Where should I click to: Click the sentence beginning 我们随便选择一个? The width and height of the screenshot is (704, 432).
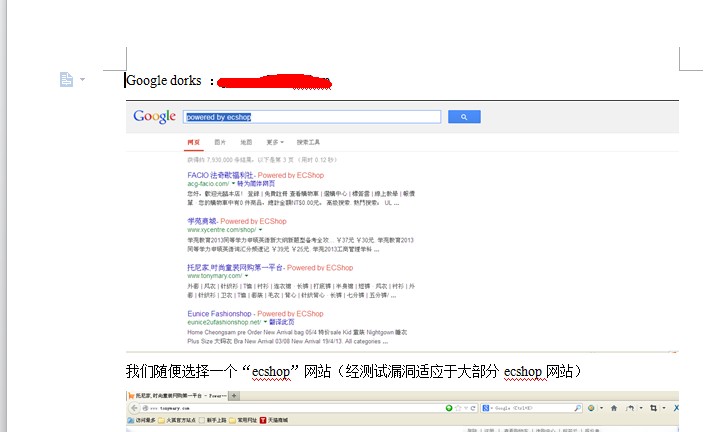click(353, 371)
